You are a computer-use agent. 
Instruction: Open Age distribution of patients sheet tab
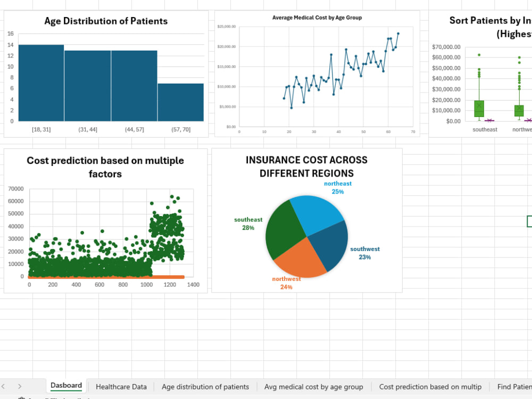(205, 387)
